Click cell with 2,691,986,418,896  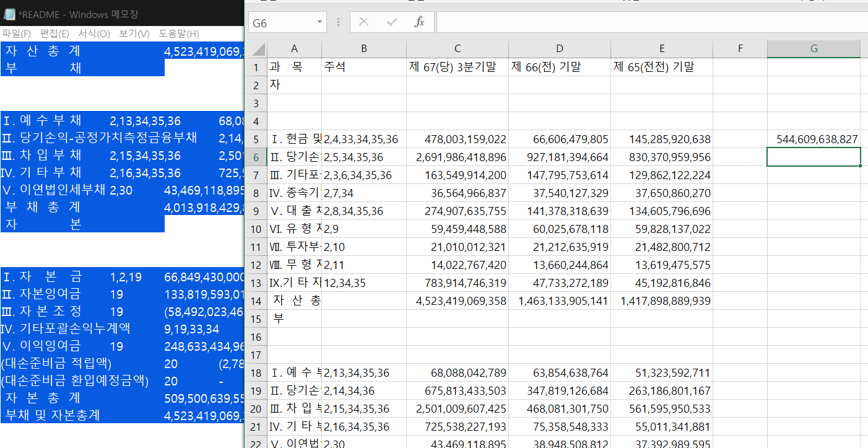[458, 157]
